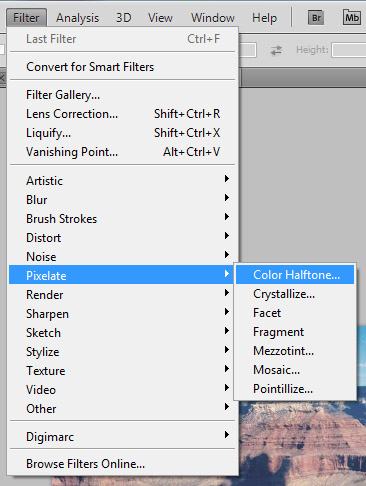Open the Window menu

(x=213, y=18)
